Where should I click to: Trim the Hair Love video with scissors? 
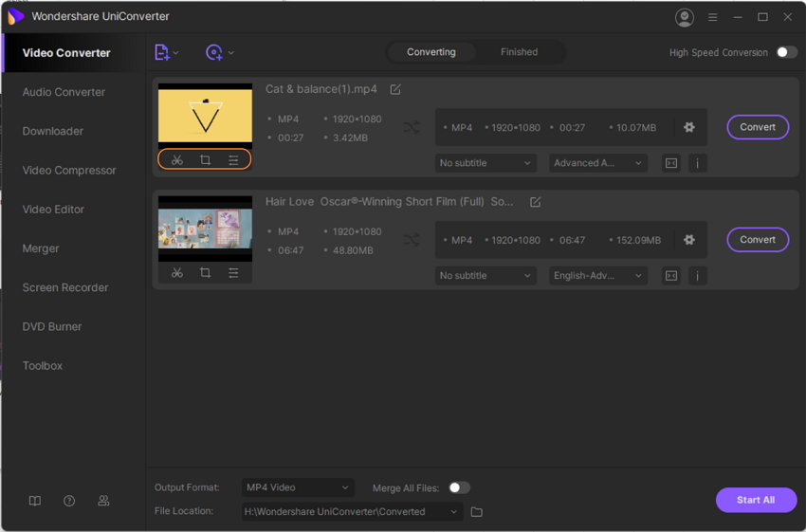point(177,272)
